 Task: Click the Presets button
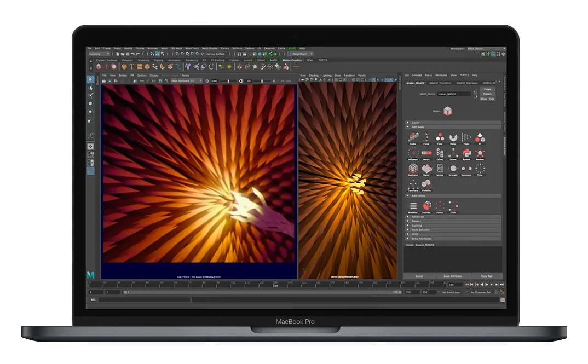[x=487, y=94]
